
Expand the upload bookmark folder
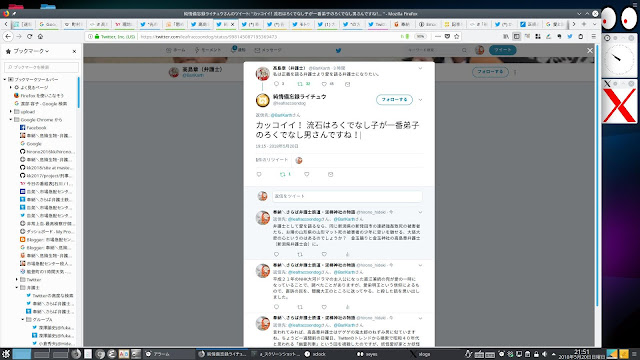pyautogui.click(x=11, y=111)
